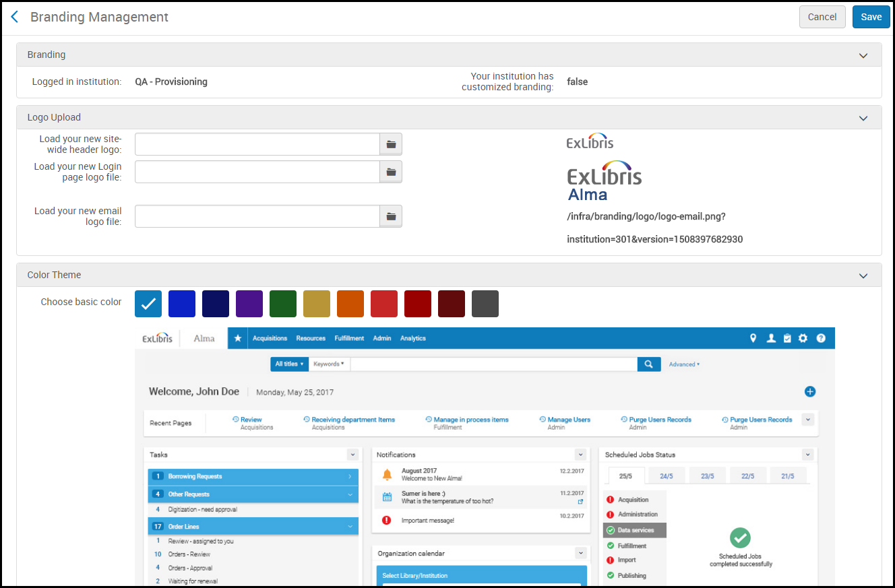Screen dimensions: 895x588
Task: Collapse the Color Theme section
Action: coord(863,275)
